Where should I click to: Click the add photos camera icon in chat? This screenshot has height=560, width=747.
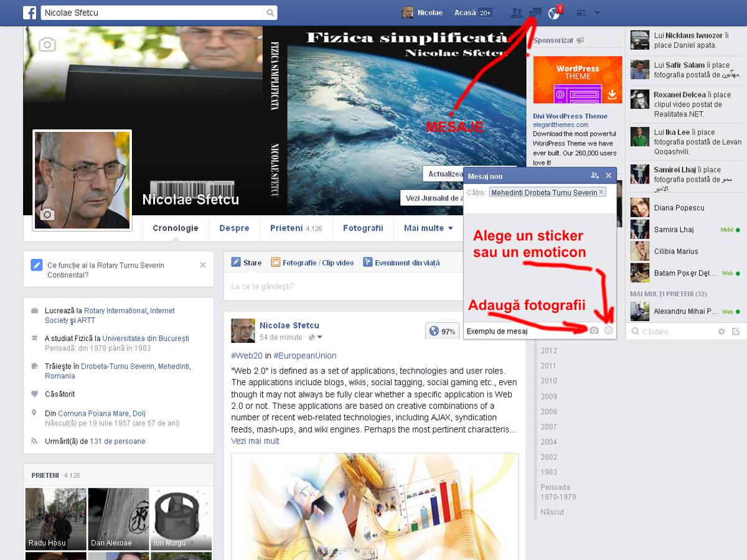click(594, 330)
